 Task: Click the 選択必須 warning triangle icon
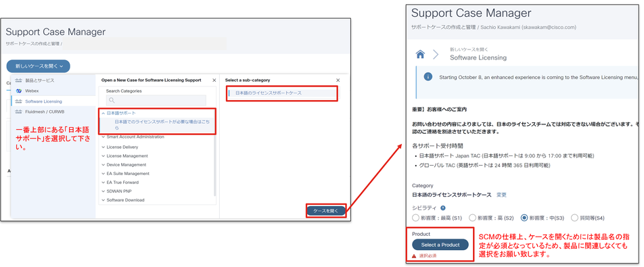415,256
